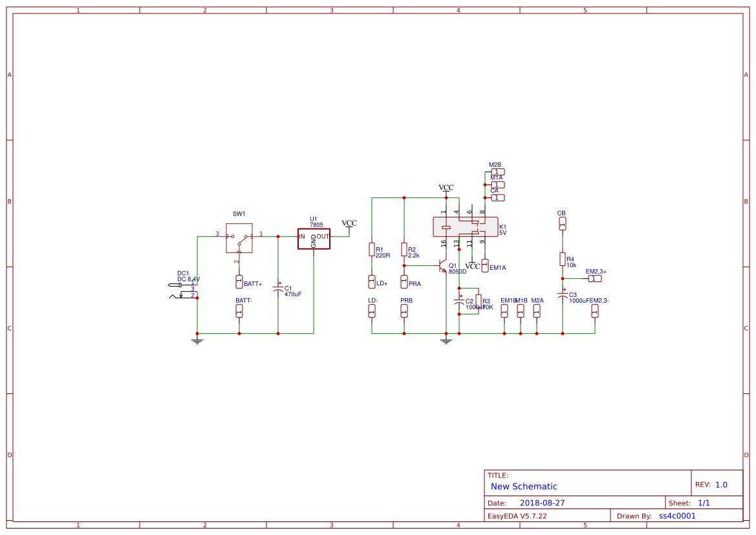The width and height of the screenshot is (756, 535).
Task: Click the relay K1 symbol
Action: 464,226
